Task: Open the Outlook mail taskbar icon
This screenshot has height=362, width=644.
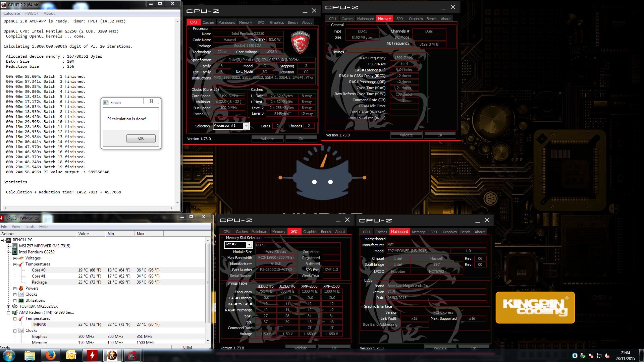Action: tap(71, 355)
